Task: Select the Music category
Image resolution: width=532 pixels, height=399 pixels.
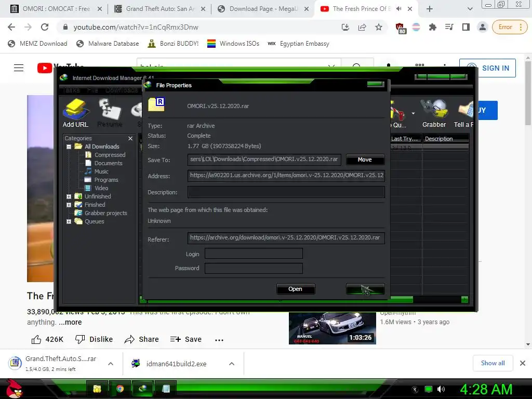Action: pyautogui.click(x=101, y=171)
